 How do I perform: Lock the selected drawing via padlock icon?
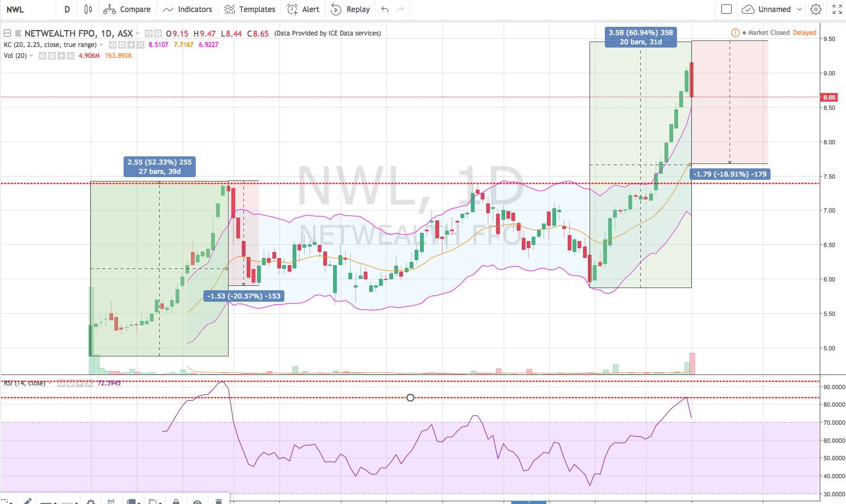click(x=176, y=501)
